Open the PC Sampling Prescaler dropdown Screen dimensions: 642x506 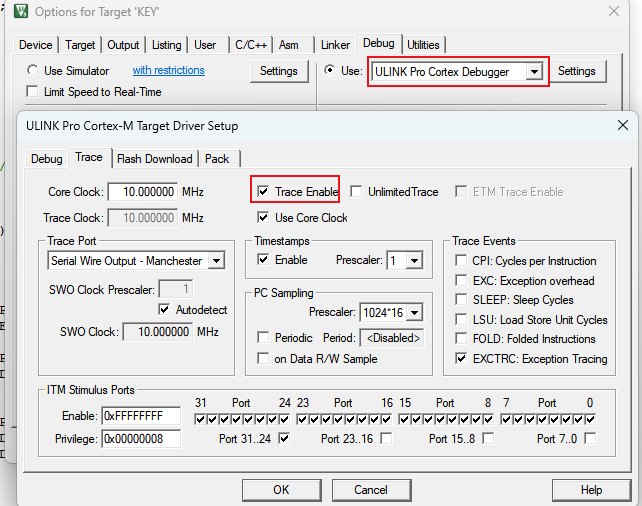414,313
